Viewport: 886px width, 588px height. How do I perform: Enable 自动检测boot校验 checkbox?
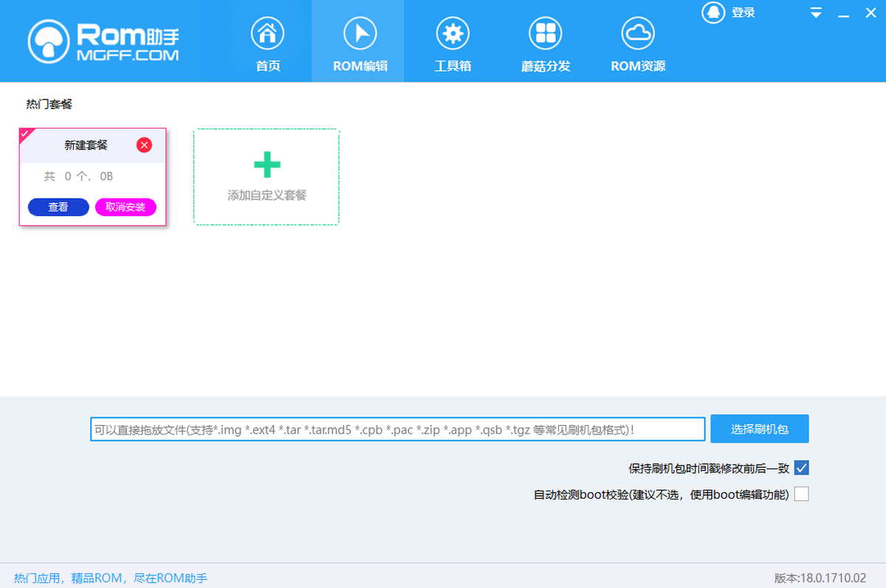point(802,494)
